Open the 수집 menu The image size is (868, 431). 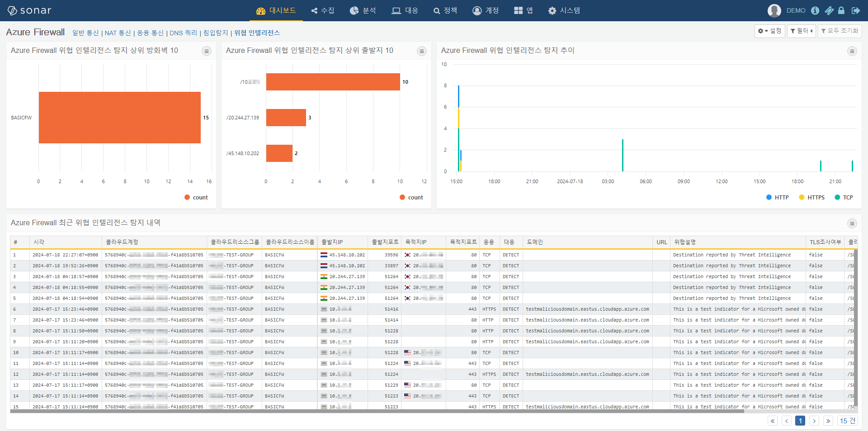[323, 10]
